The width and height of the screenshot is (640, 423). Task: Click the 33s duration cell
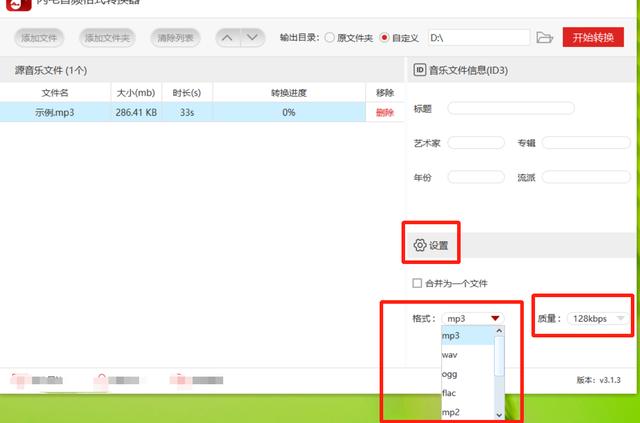[187, 112]
